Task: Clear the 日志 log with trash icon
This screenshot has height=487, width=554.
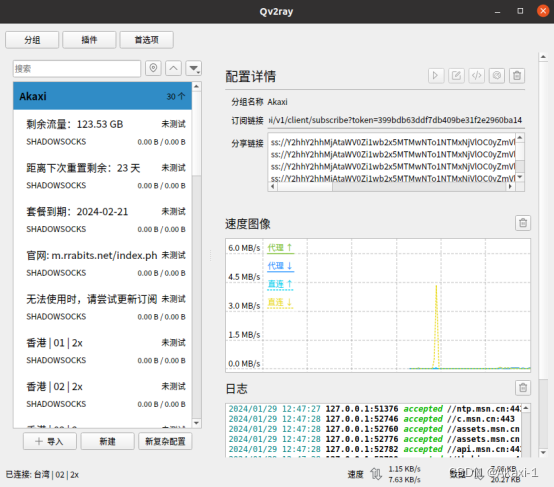Action: tap(523, 388)
